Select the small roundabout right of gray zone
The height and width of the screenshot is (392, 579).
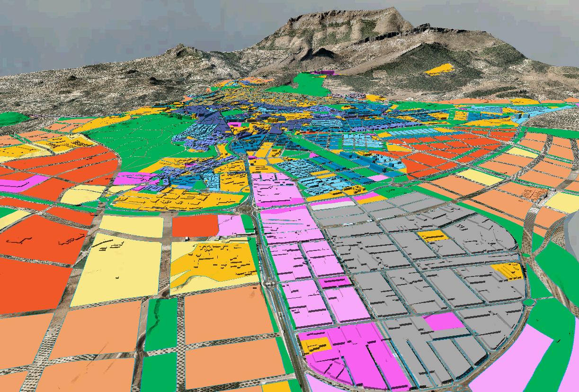[529, 302]
